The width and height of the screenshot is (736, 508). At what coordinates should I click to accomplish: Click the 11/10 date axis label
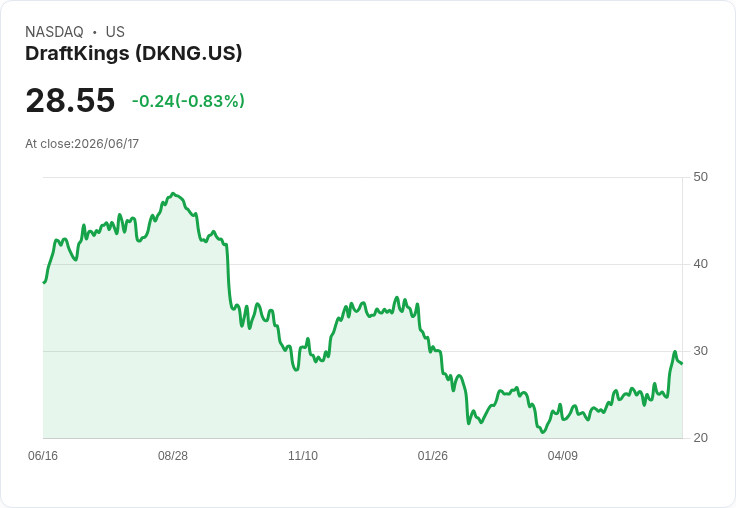303,456
